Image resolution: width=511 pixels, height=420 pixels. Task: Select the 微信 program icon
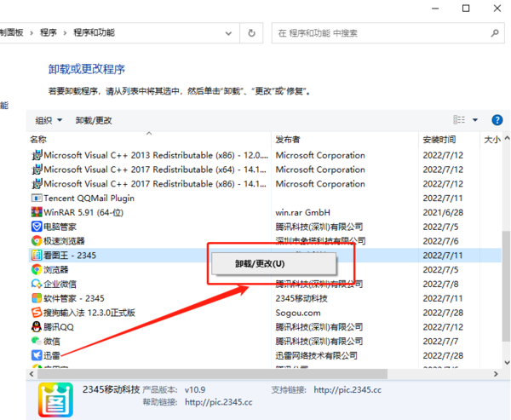pyautogui.click(x=37, y=341)
